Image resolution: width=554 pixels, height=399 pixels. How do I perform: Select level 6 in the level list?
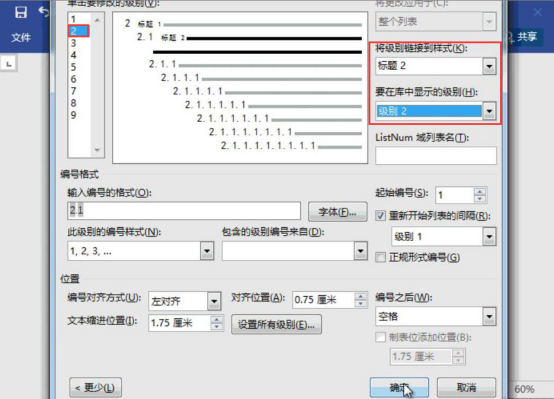tap(73, 79)
